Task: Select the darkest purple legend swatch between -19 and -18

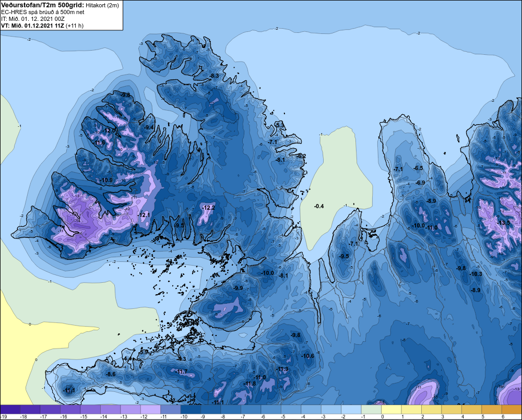Action: point(10,409)
